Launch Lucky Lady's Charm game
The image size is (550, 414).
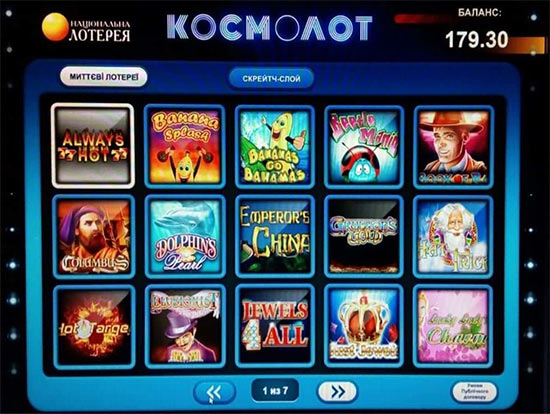tap(453, 327)
